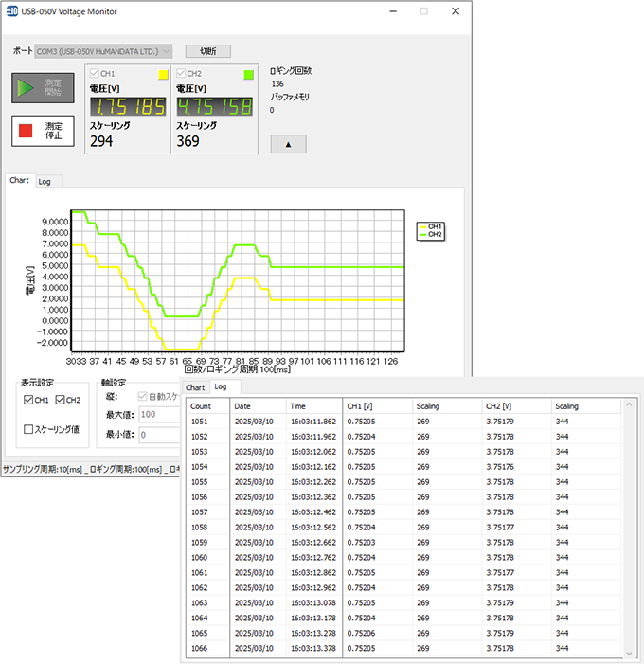This screenshot has height=664, width=644.
Task: Click time cell 16:03:12.162
Action: click(x=313, y=467)
